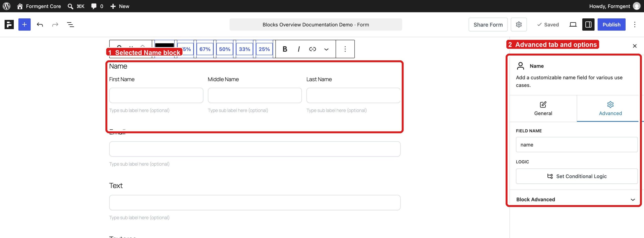This screenshot has height=238, width=644.
Task: Undo the last change
Action: 40,24
